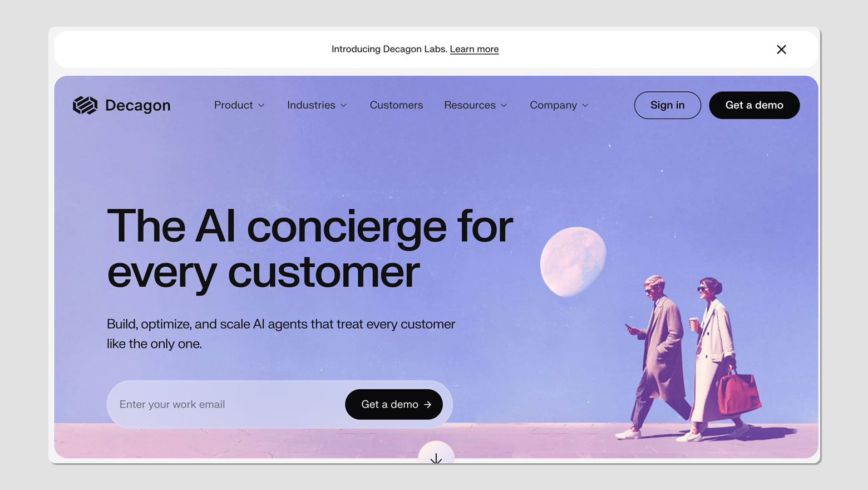Expand the Industries dropdown chevron
The width and height of the screenshot is (868, 490).
tap(343, 105)
